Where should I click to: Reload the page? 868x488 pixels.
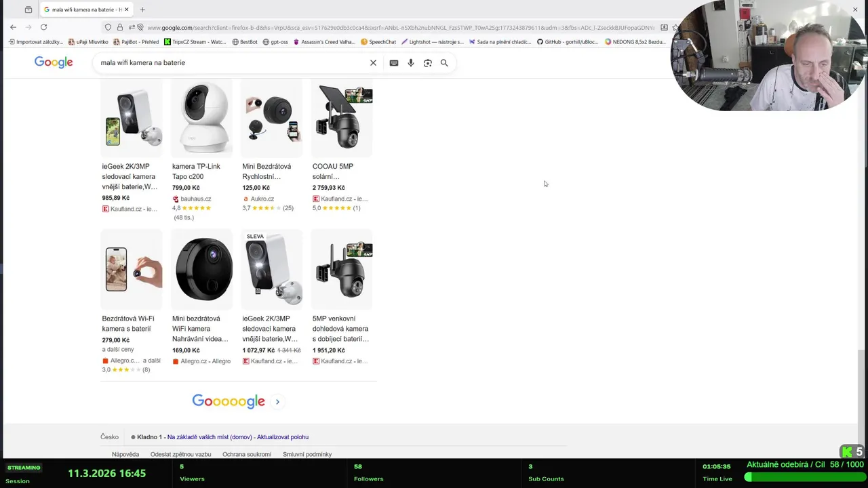coord(43,27)
